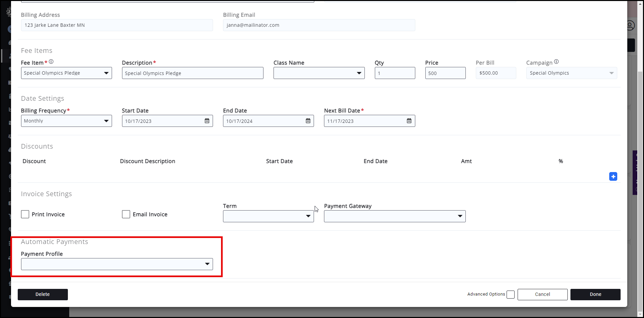
Task: Click the Campaign info icon
Action: point(556,62)
